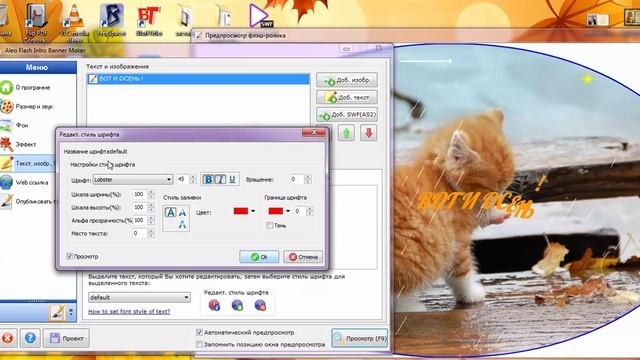Click the house icon beside О программе
Viewport: 640px width, 360px height.
click(7, 87)
